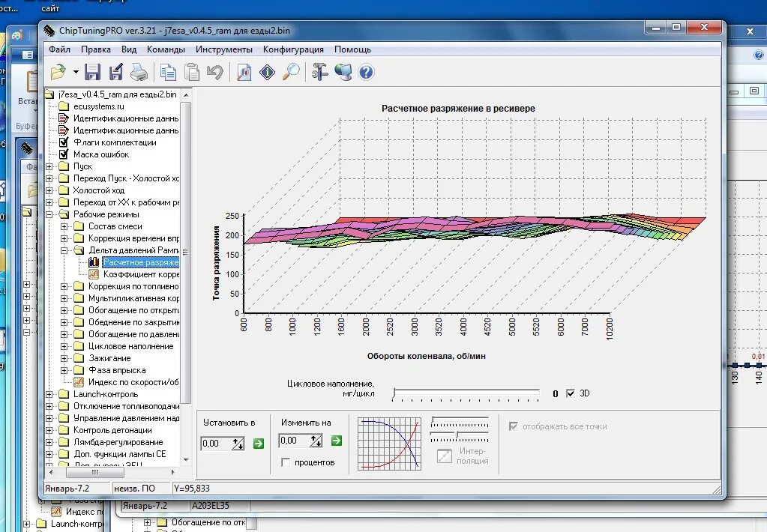Click the upper interpolation slider near curves
The height and width of the screenshot is (532, 767).
460,422
